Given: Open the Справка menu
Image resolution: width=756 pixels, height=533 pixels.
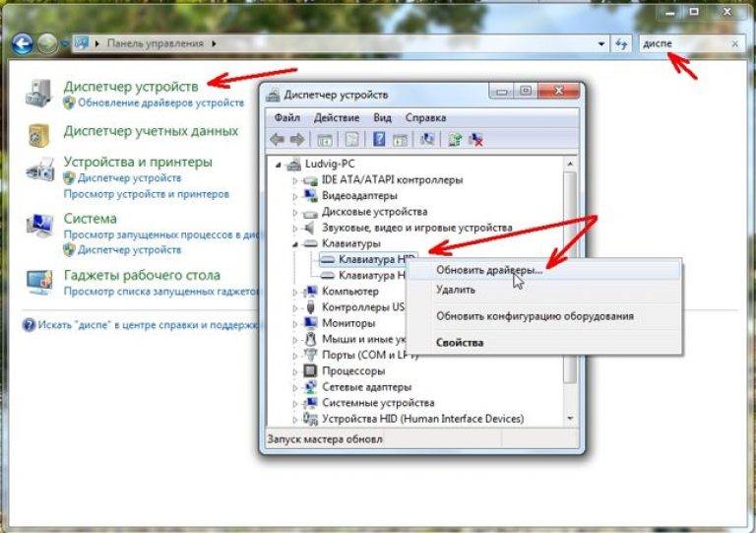Looking at the screenshot, I should pyautogui.click(x=425, y=117).
